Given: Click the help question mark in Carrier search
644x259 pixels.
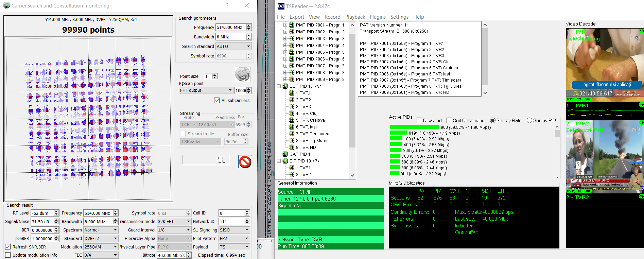Looking at the screenshot, I should [227, 5].
